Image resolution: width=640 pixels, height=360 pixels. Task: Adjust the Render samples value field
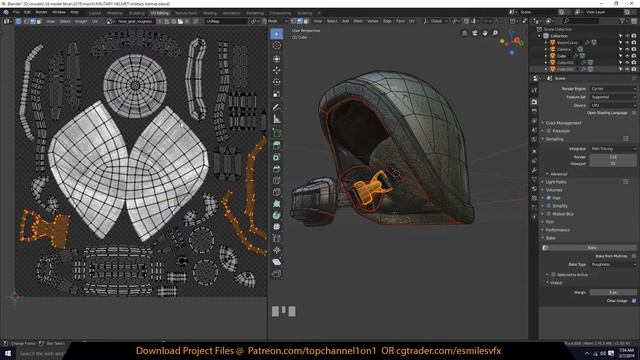[x=613, y=157]
